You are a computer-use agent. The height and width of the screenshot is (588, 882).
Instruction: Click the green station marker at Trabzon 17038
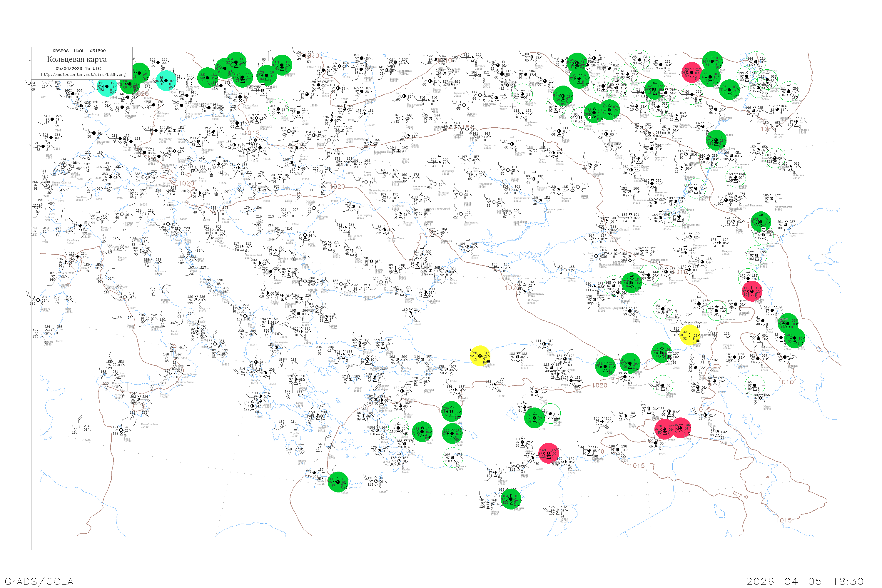[630, 363]
